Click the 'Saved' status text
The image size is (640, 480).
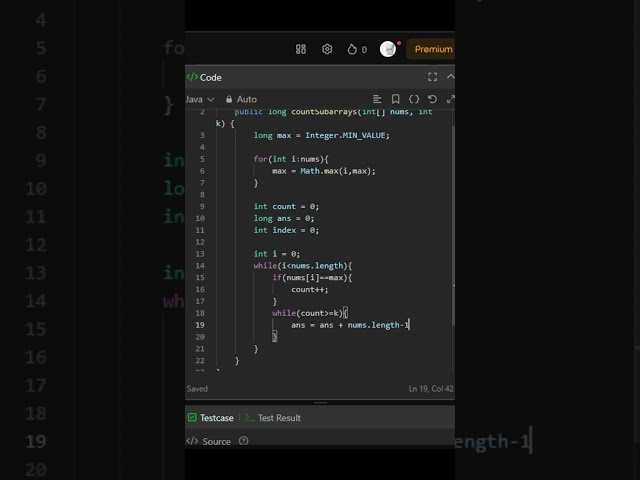(197, 389)
